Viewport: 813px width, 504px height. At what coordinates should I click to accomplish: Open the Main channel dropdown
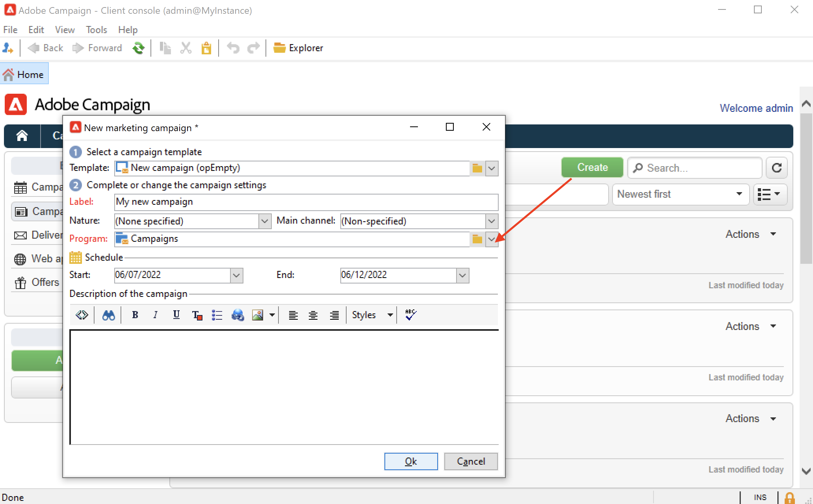click(492, 221)
